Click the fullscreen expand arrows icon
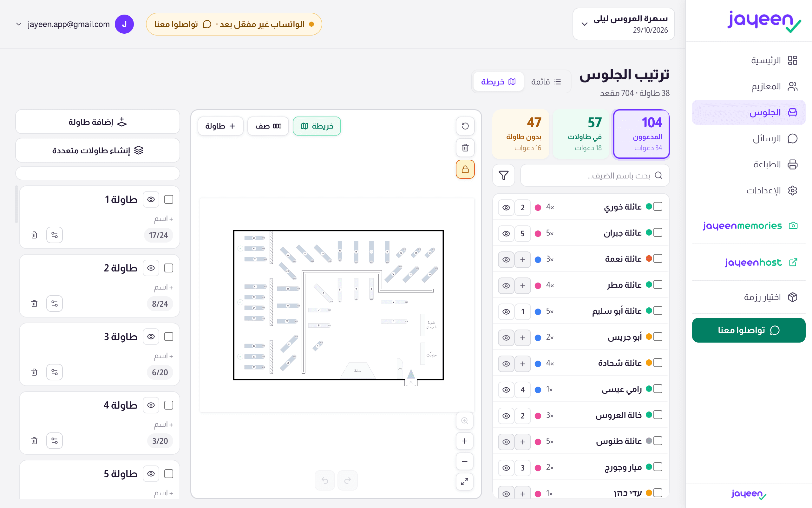 pos(464,482)
